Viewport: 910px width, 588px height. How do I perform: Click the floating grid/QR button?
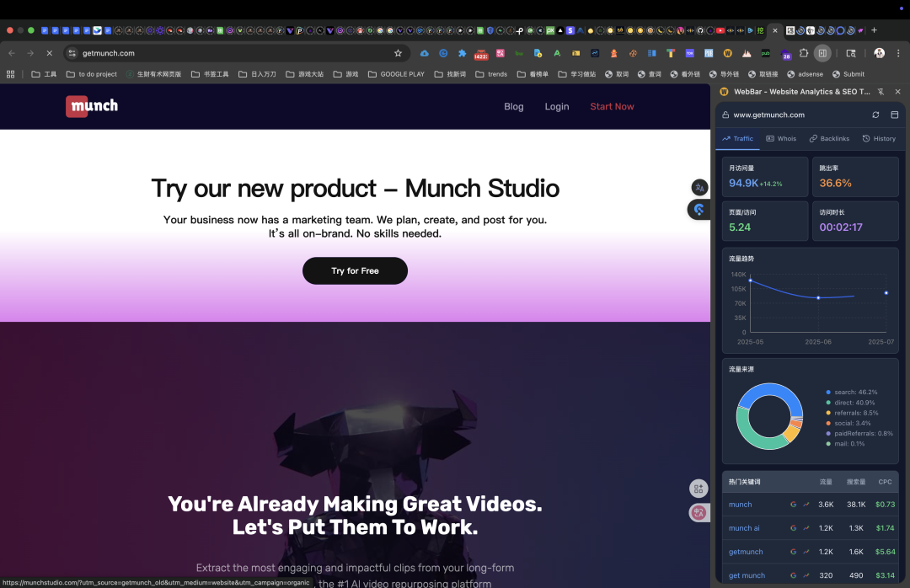coord(699,489)
